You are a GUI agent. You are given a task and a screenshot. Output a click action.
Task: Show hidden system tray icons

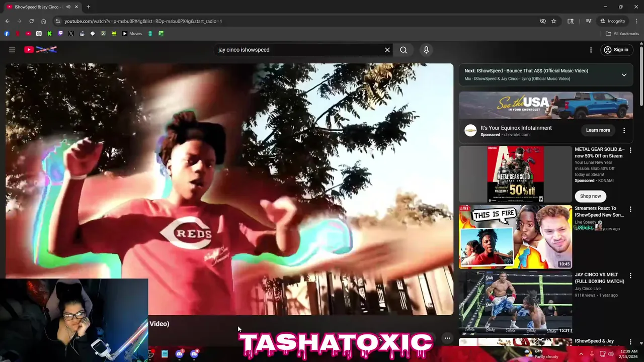[x=581, y=354]
